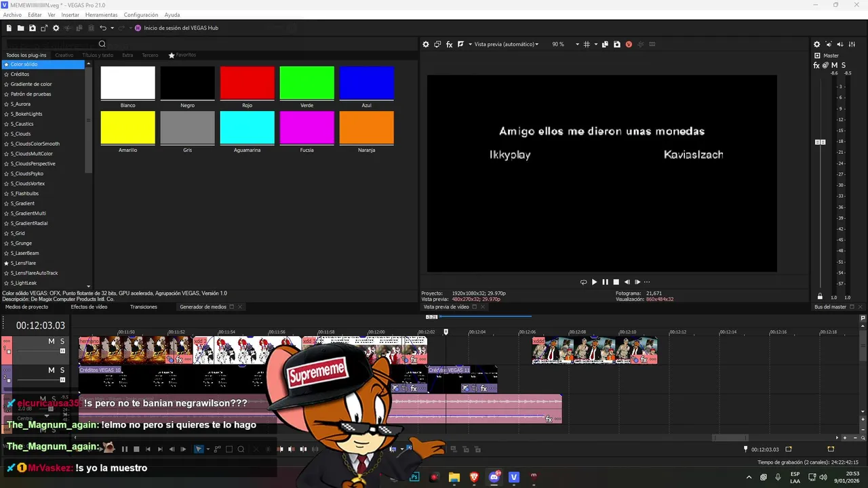Mute the Master bus
The image size is (868, 488).
pos(834,65)
